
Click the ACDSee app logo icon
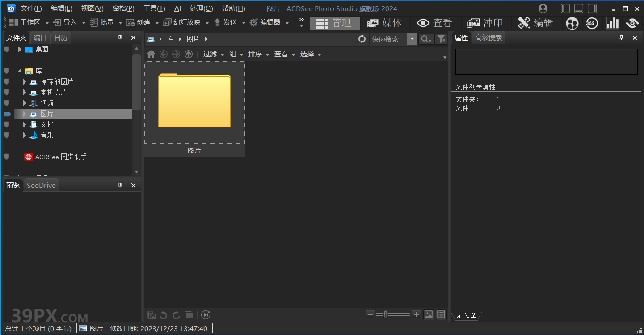point(11,8)
